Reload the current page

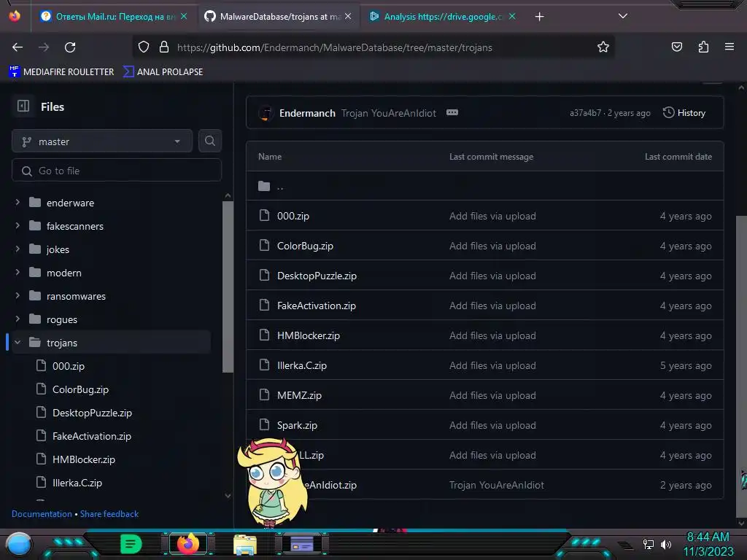(x=70, y=47)
